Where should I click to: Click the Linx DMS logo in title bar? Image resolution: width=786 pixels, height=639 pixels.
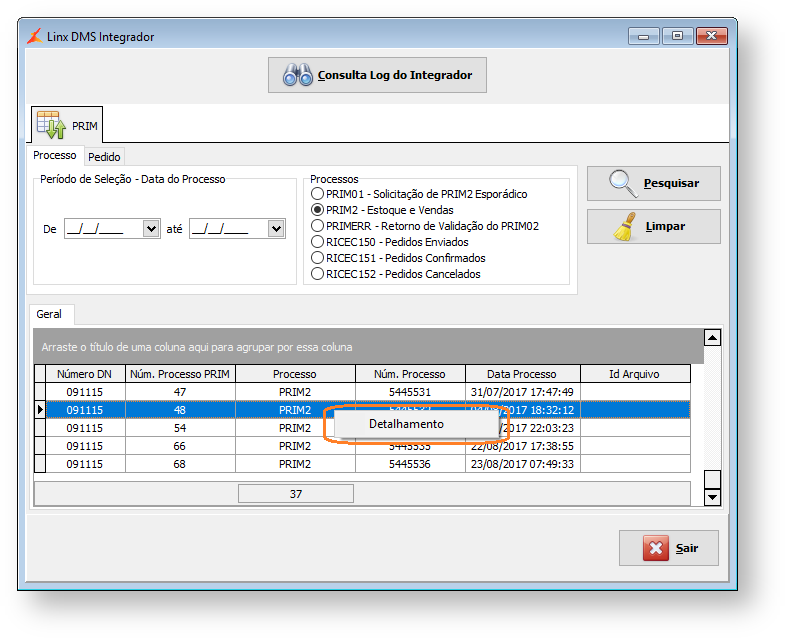coord(35,37)
